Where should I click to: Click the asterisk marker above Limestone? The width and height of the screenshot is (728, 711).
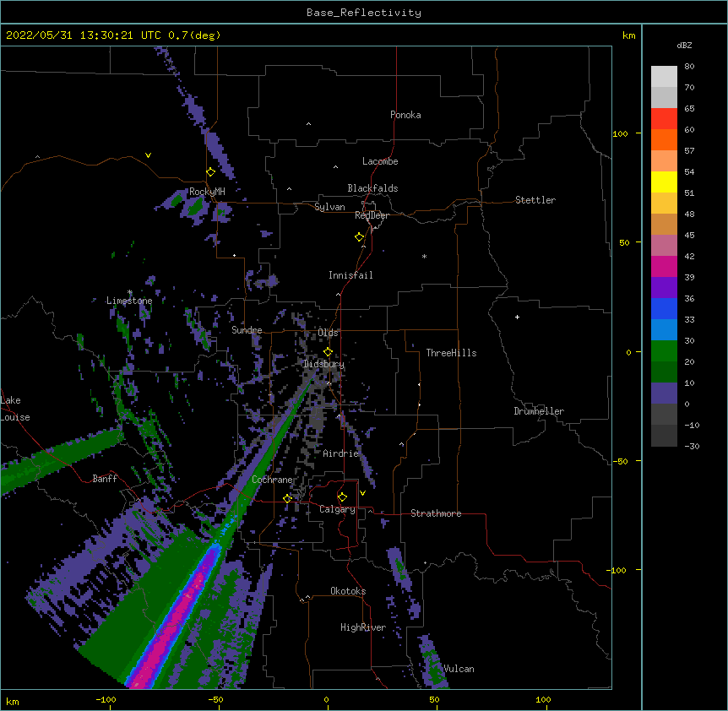[x=130, y=292]
